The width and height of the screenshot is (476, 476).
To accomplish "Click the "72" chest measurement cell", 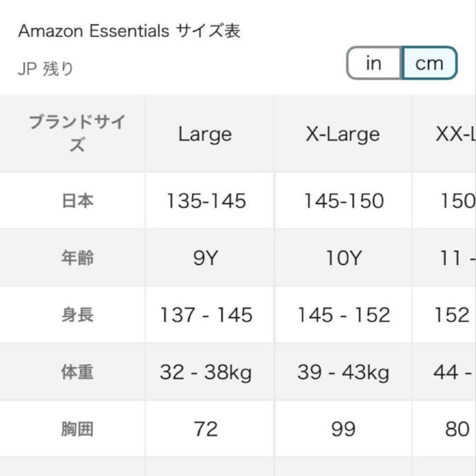I will pos(206,429).
